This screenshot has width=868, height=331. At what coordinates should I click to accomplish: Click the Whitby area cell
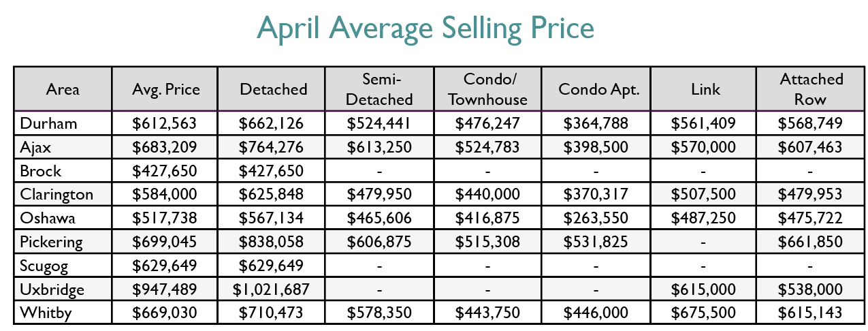pos(45,313)
